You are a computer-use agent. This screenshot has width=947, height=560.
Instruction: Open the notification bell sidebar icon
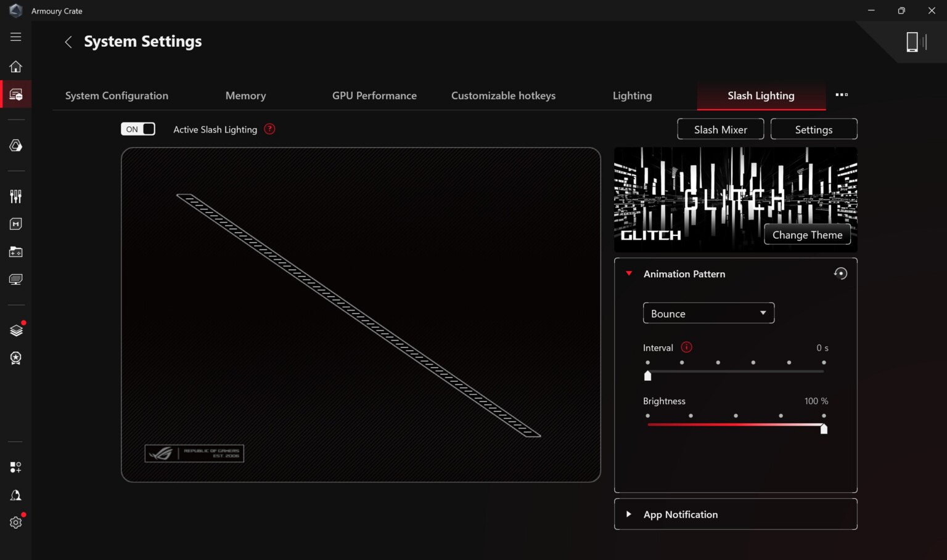click(x=16, y=495)
